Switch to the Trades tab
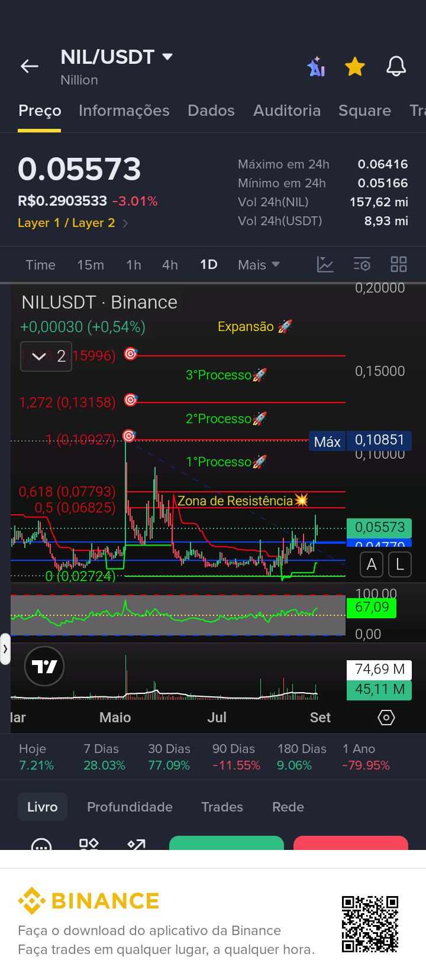Viewport: 426px width, 980px height. (222, 807)
